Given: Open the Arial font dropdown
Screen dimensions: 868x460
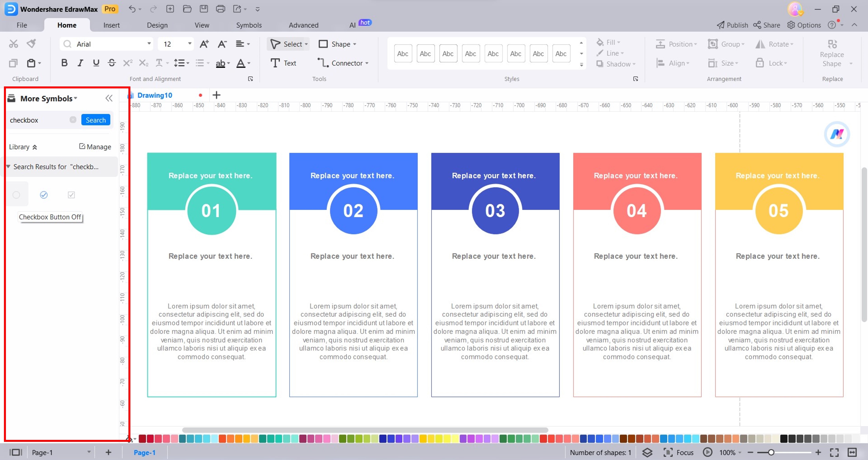Looking at the screenshot, I should tap(149, 44).
